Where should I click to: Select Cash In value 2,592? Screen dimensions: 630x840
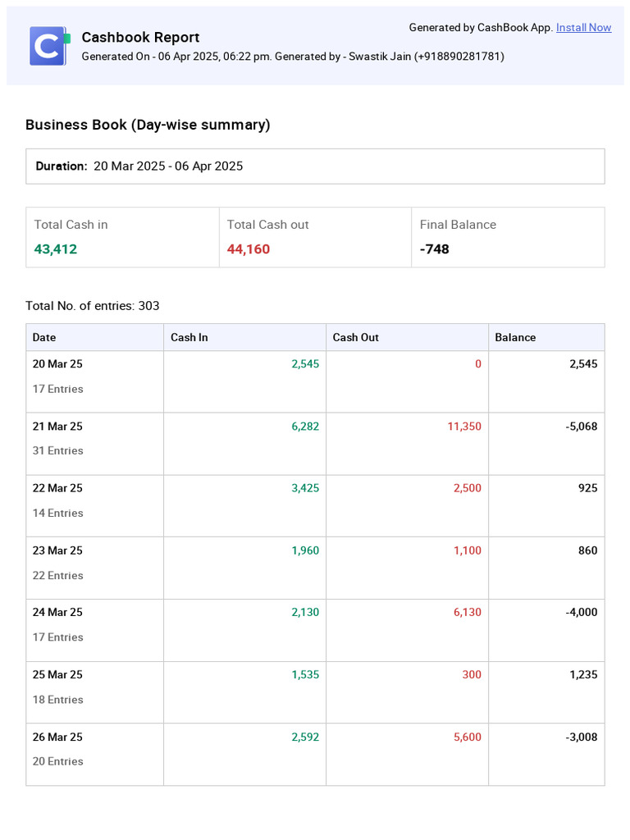pyautogui.click(x=305, y=737)
